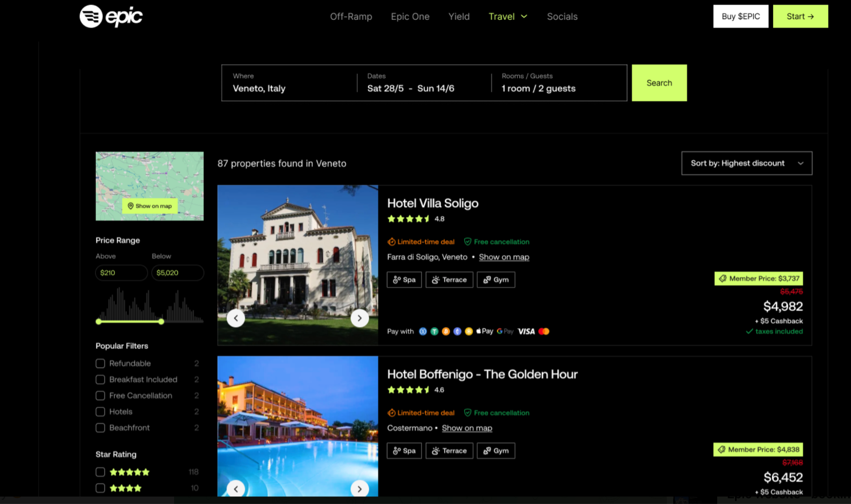
Task: Click the Free cancellation shield on Hotel Boffenigo
Action: [x=497, y=413]
